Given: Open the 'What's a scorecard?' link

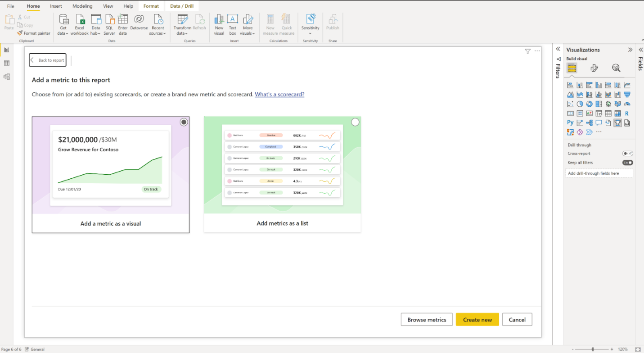Looking at the screenshot, I should (279, 95).
